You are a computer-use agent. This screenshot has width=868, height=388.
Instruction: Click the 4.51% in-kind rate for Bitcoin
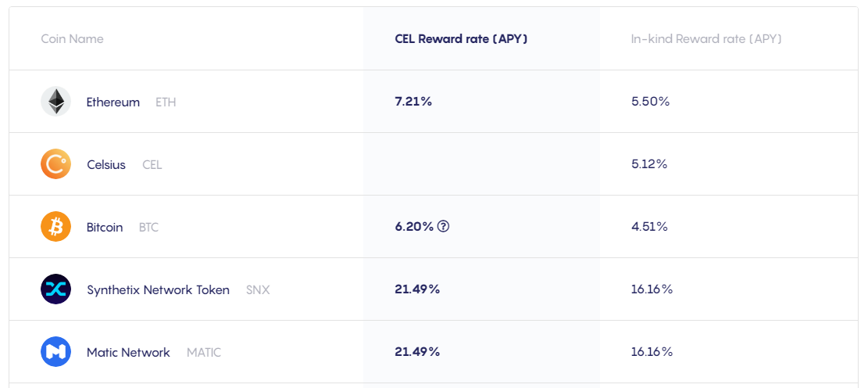click(649, 227)
